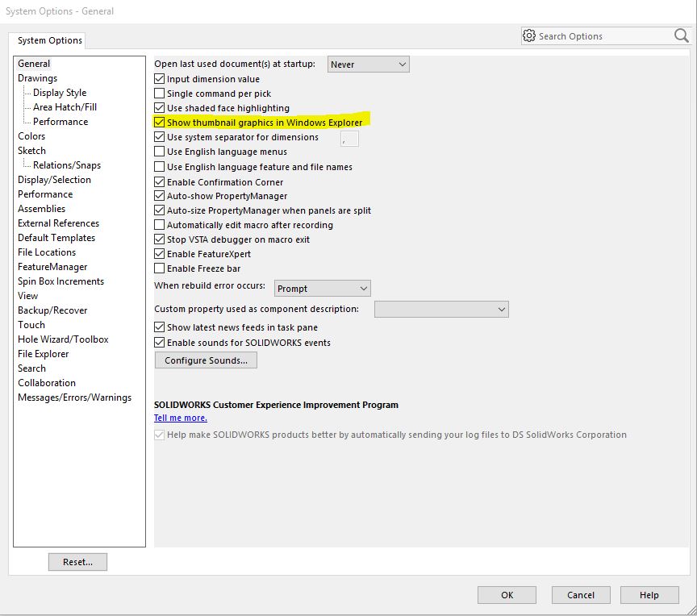
Task: Go to Relations/Snaps under Sketch
Action: coord(67,165)
